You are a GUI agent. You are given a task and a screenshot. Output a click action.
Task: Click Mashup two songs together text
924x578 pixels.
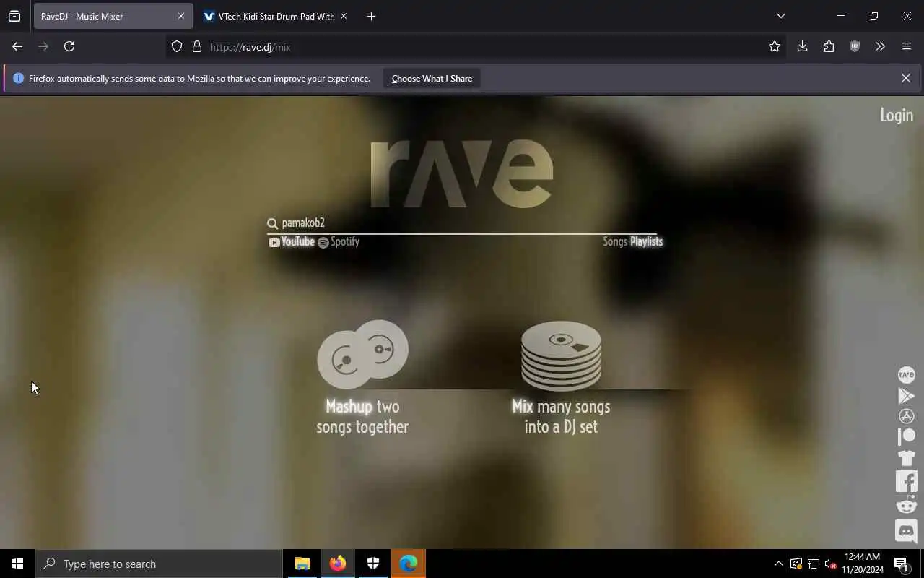(x=362, y=416)
